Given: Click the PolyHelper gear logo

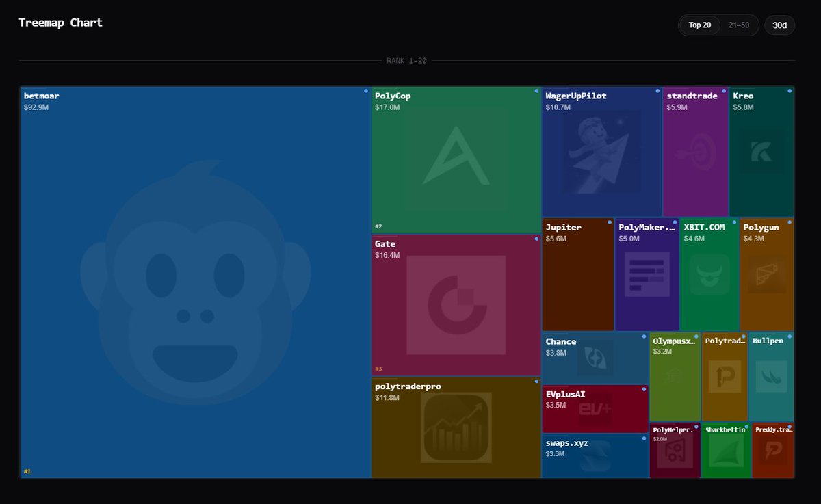Looking at the screenshot, I should [675, 451].
